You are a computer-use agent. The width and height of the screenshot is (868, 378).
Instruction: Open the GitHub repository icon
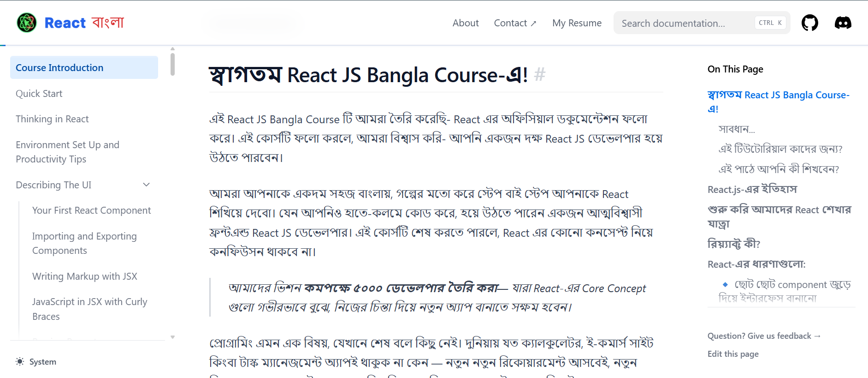click(x=809, y=23)
